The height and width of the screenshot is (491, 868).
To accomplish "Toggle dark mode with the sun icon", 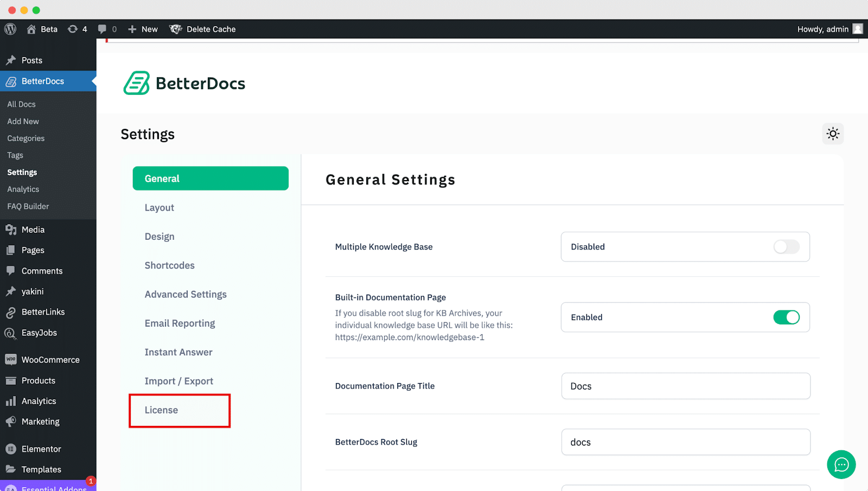I will [832, 133].
